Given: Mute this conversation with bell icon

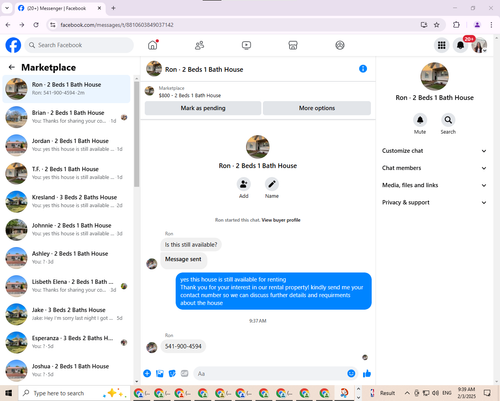Looking at the screenshot, I should click(x=420, y=120).
